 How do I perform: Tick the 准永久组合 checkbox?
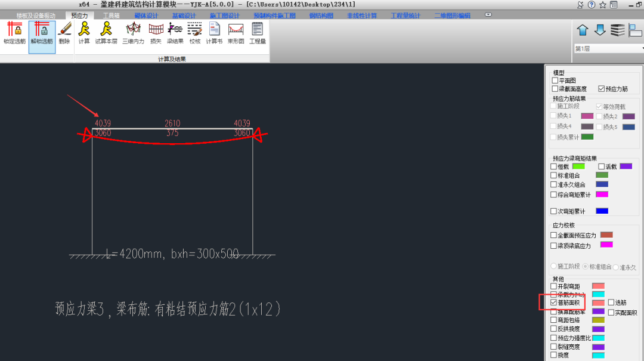tap(553, 184)
